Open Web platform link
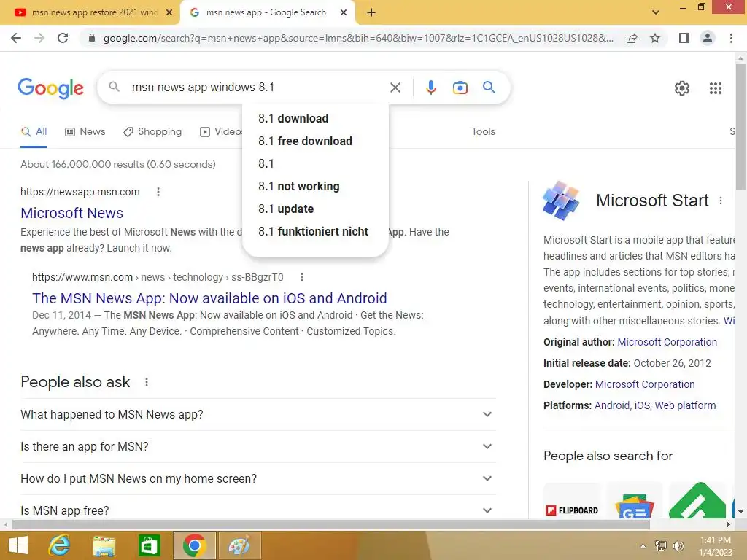The height and width of the screenshot is (560, 747). click(x=685, y=405)
